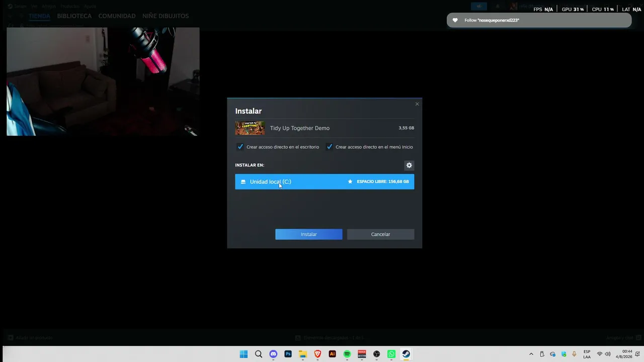Image resolution: width=644 pixels, height=362 pixels.
Task: Click the star icon on the C: drive row
Action: 350,182
